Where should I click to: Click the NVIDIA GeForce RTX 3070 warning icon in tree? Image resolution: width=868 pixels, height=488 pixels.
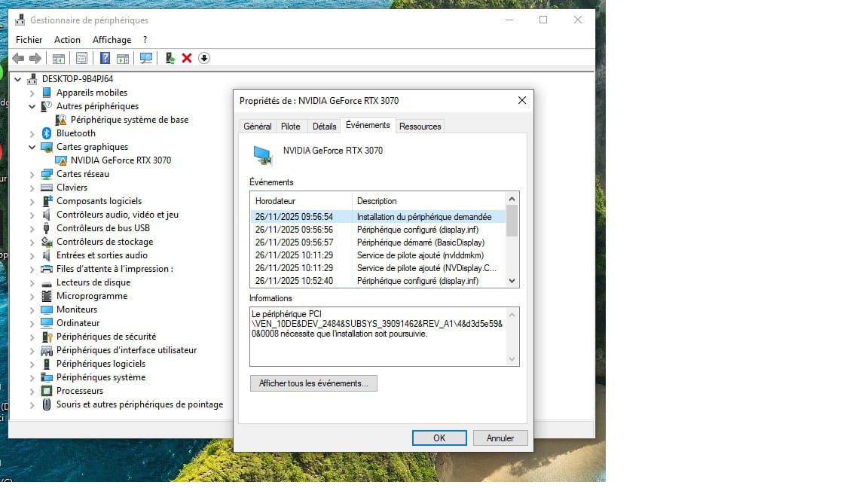[x=61, y=160]
